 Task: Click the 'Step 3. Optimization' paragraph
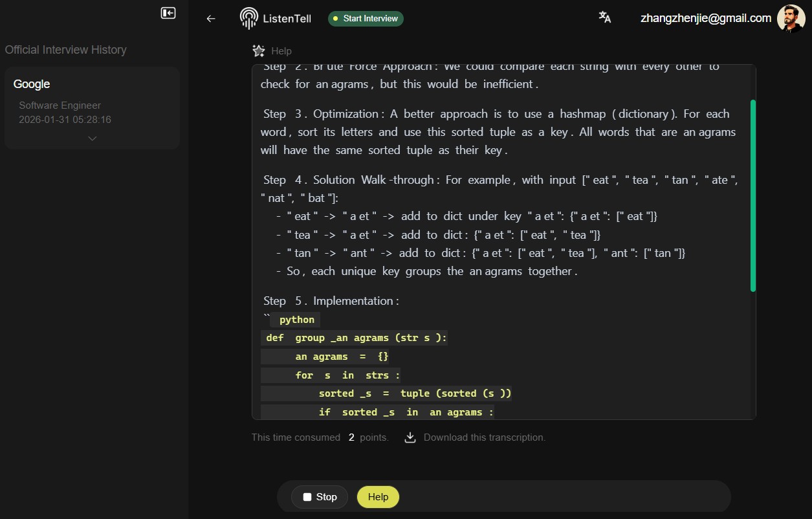[x=498, y=132]
